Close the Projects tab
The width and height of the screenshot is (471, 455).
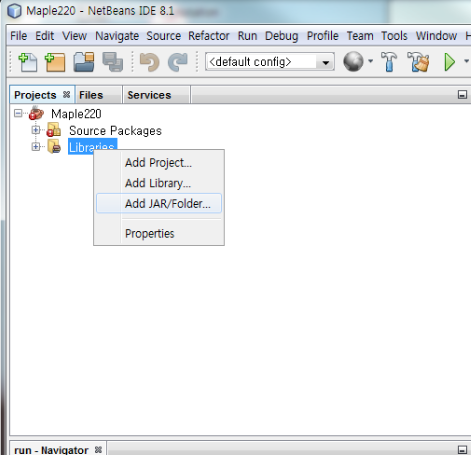pyautogui.click(x=66, y=95)
